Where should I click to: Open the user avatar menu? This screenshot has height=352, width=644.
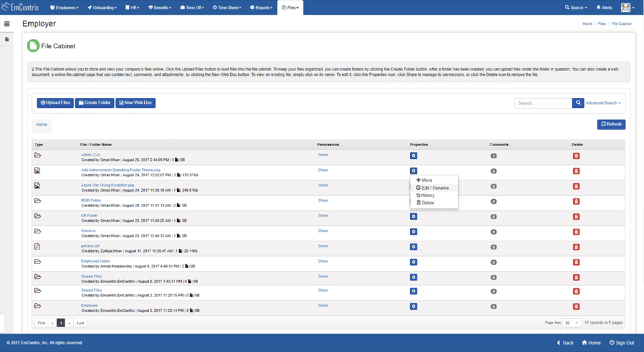[x=627, y=7]
